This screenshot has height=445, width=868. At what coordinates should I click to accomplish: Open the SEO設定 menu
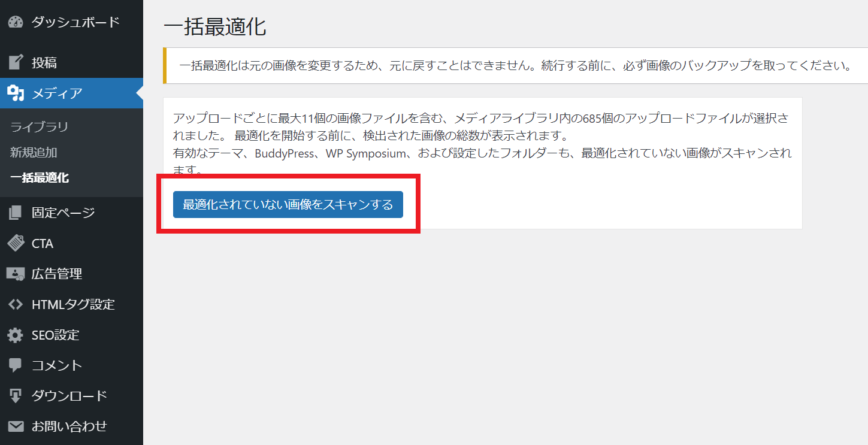coord(72,335)
